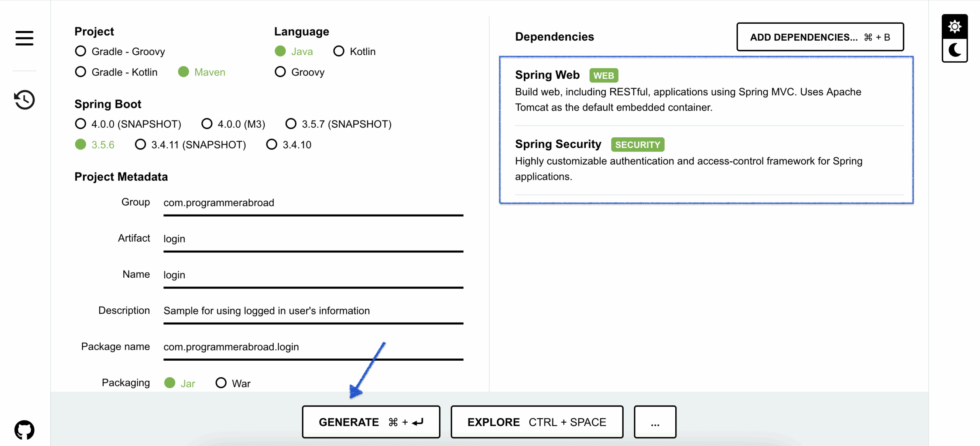The image size is (980, 446).
Task: Click the GENERATE button
Action: [371, 422]
